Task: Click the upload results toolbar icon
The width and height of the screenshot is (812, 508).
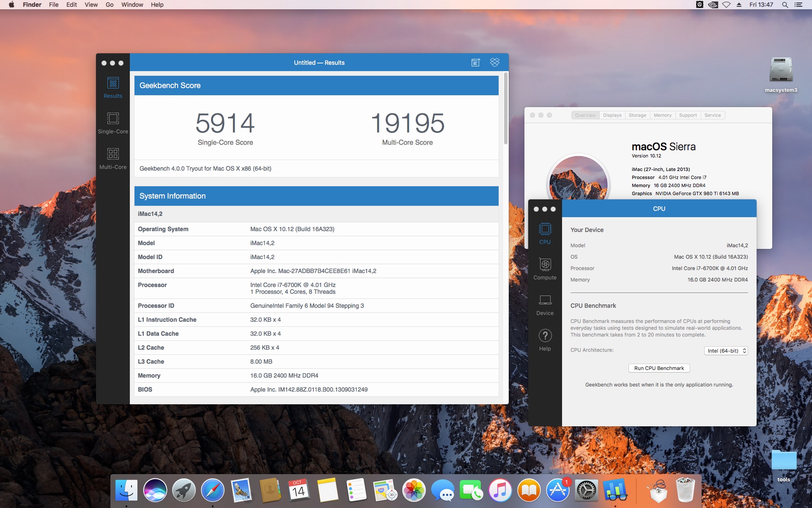Action: click(x=476, y=63)
